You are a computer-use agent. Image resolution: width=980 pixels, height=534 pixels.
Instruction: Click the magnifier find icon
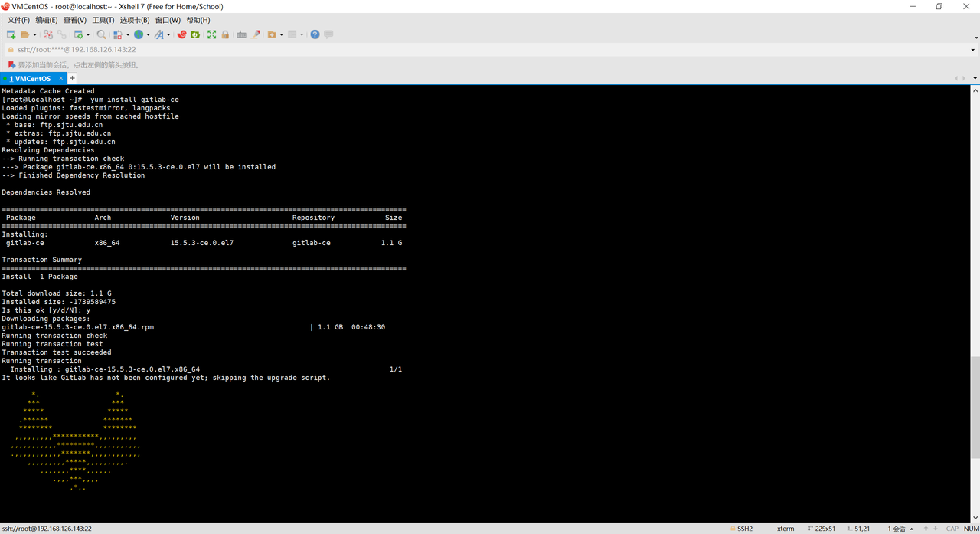101,34
